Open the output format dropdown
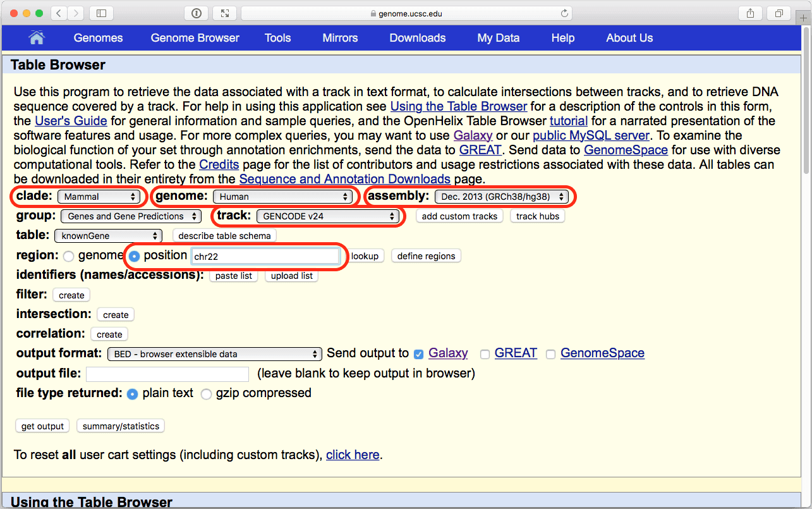The width and height of the screenshot is (812, 509). coord(215,354)
